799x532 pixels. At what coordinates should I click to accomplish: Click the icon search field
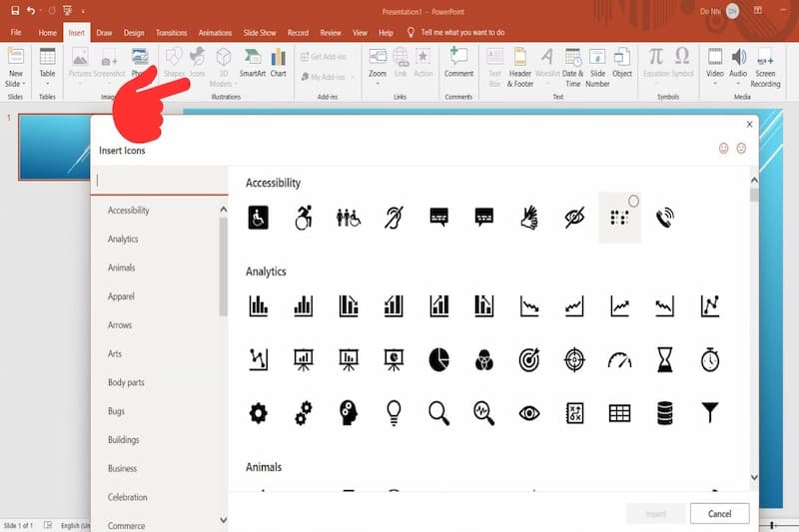point(160,181)
